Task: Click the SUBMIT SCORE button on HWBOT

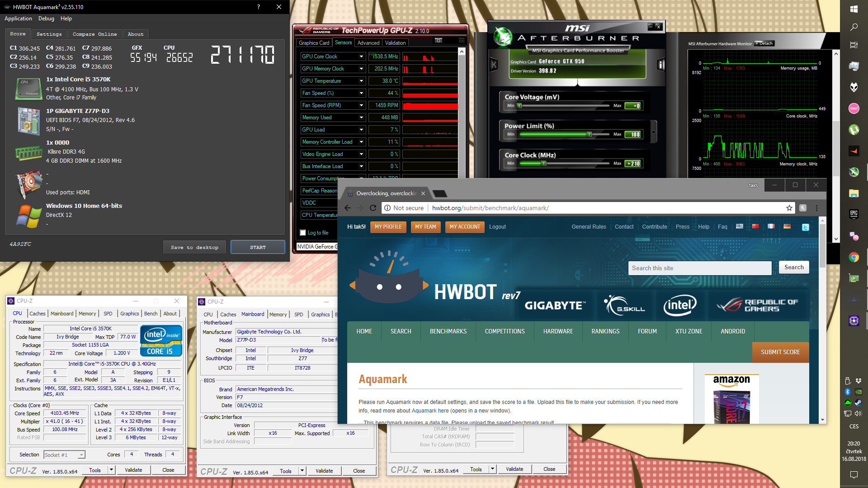Action: pos(780,352)
